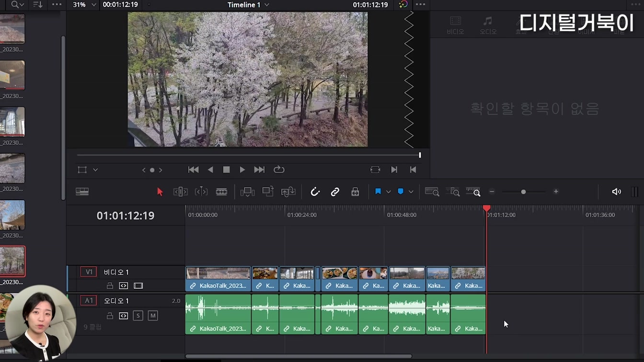
Task: Open the viewer transform overlay dropdown arrow
Action: [95, 170]
